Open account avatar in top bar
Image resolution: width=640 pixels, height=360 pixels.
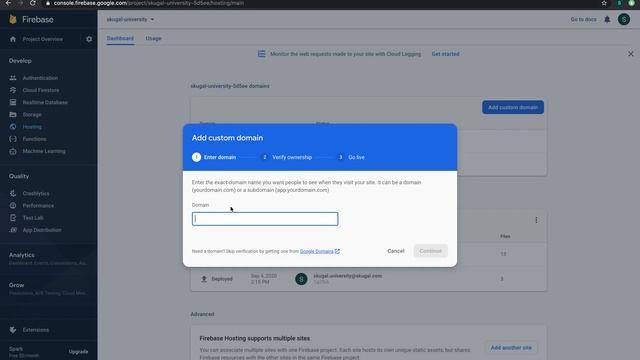pos(624,19)
